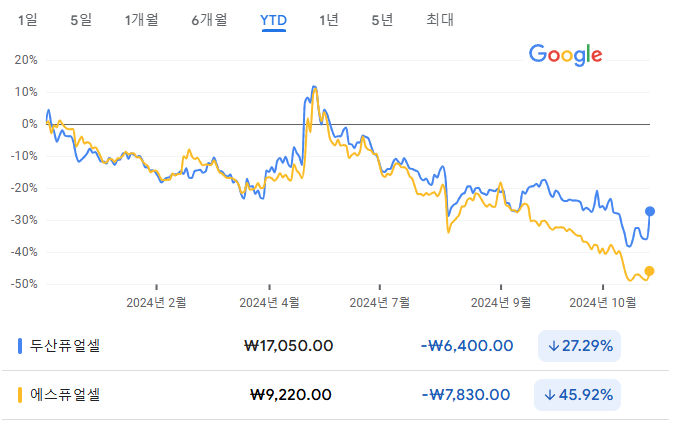Click the 27.29% decrease badge
This screenshot has height=429, width=678.
[579, 346]
